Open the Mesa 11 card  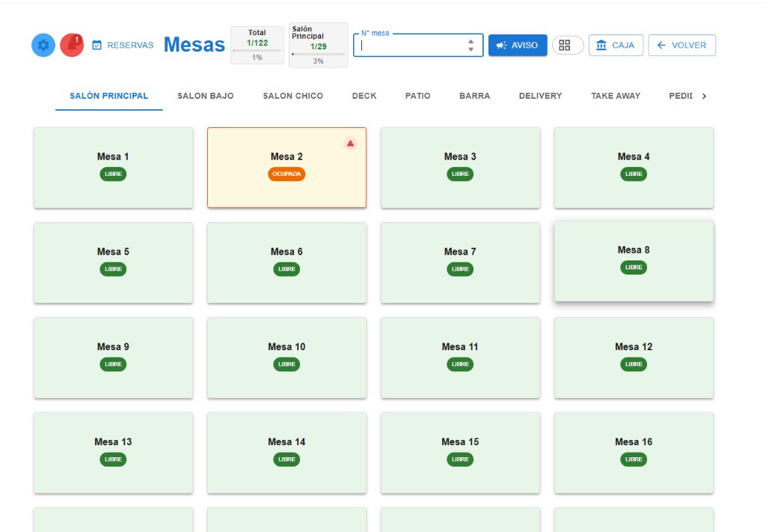tap(460, 358)
